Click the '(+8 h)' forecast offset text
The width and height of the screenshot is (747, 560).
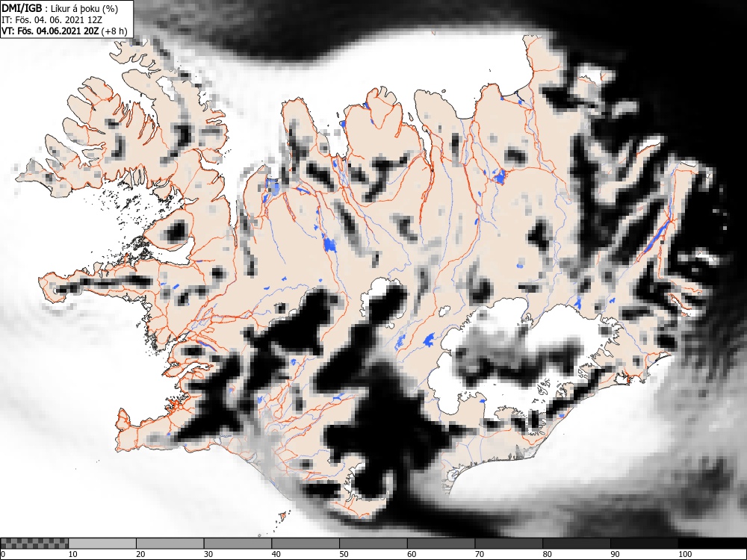(x=114, y=31)
